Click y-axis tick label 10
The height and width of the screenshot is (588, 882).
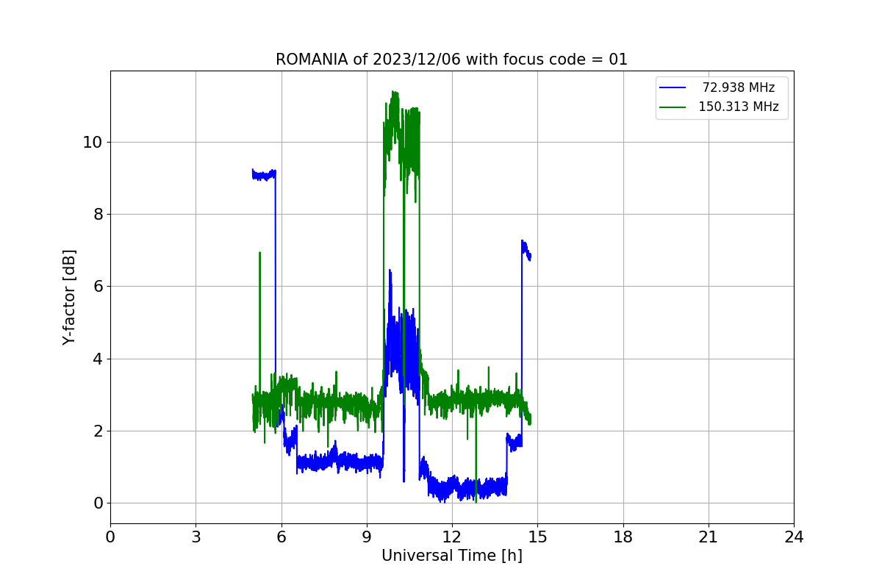[x=92, y=143]
